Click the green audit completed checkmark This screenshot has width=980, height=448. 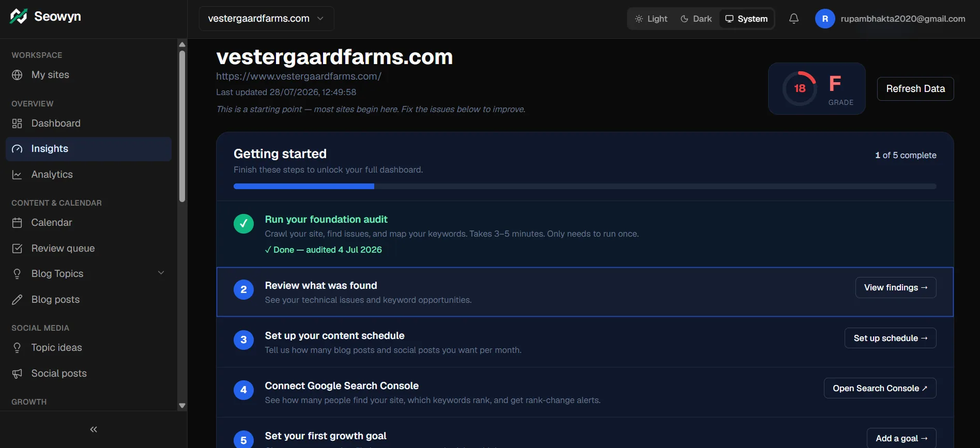pos(243,224)
